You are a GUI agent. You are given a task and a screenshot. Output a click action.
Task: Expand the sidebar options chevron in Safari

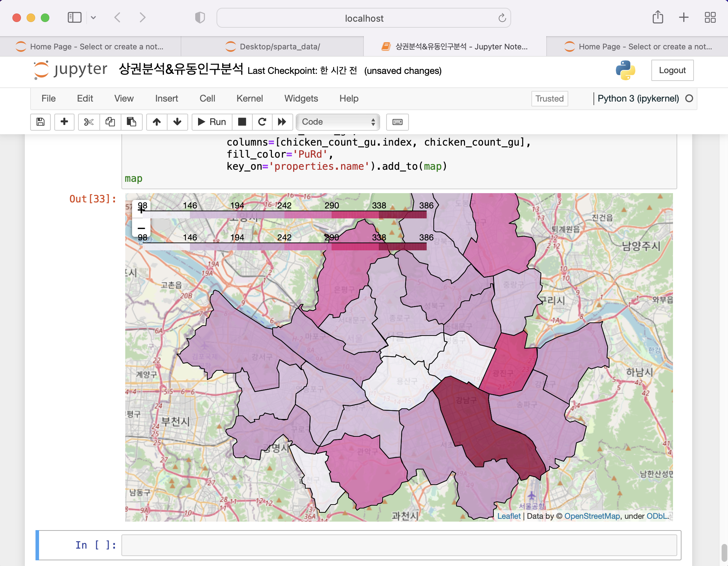coord(93,17)
